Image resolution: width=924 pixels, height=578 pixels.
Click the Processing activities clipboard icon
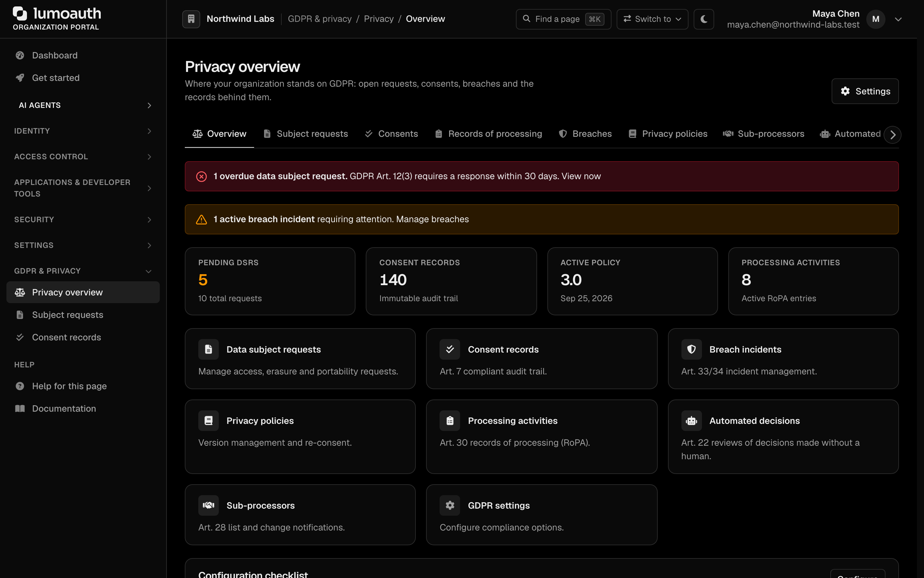pos(450,421)
